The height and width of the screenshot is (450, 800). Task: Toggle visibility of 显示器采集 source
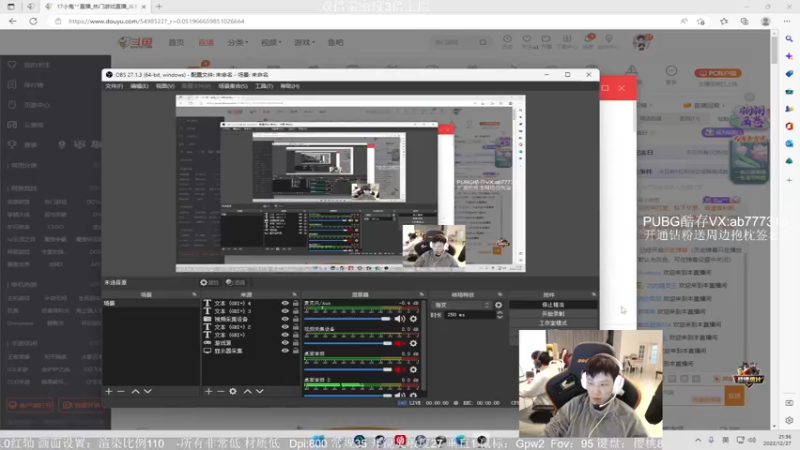pyautogui.click(x=285, y=351)
